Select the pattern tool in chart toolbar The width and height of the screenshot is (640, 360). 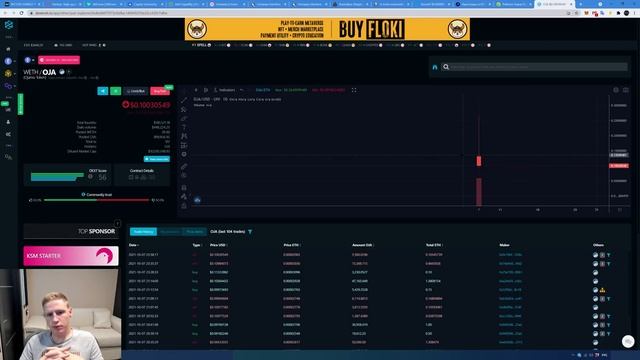[184, 136]
